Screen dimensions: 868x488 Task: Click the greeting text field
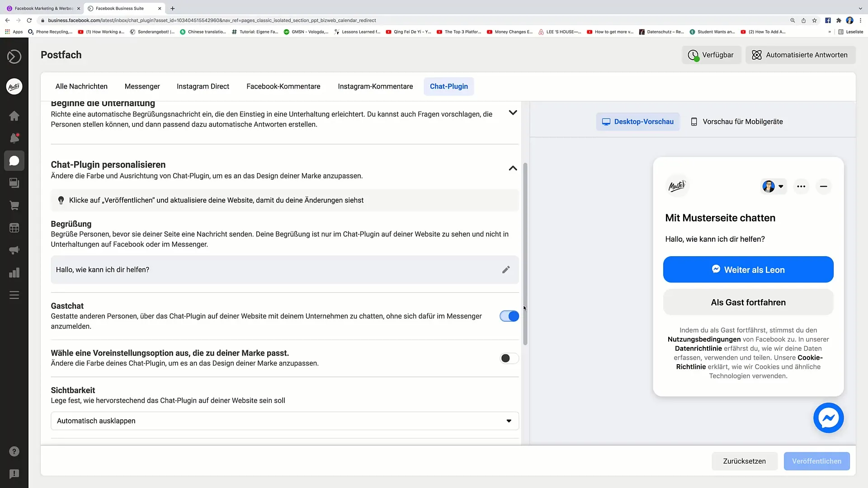(285, 270)
